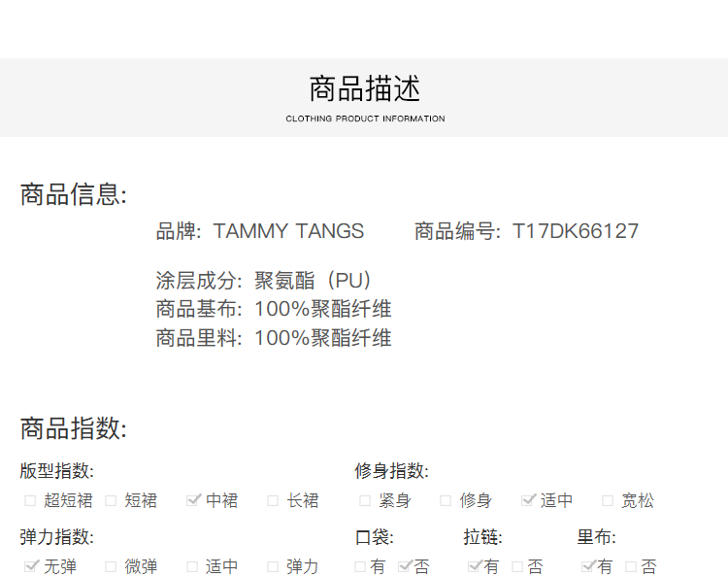Select the 宽松 checkbox
The height and width of the screenshot is (577, 728).
(608, 501)
